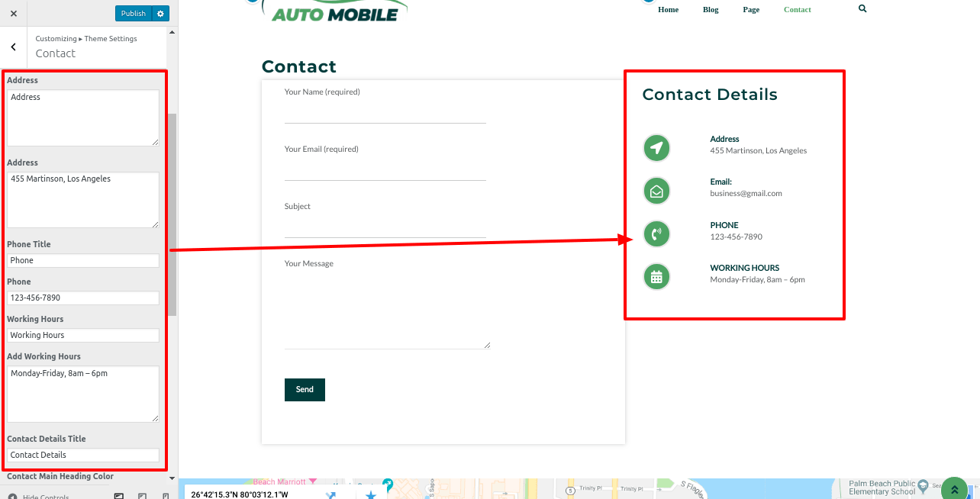Close the customizer with the X icon
This screenshot has height=499, width=980.
click(14, 14)
